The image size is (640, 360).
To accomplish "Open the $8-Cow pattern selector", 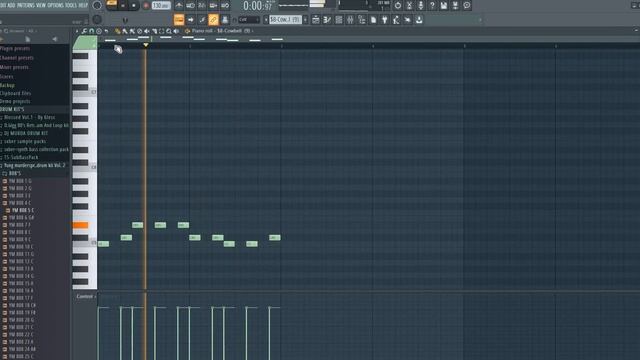I will [x=285, y=20].
